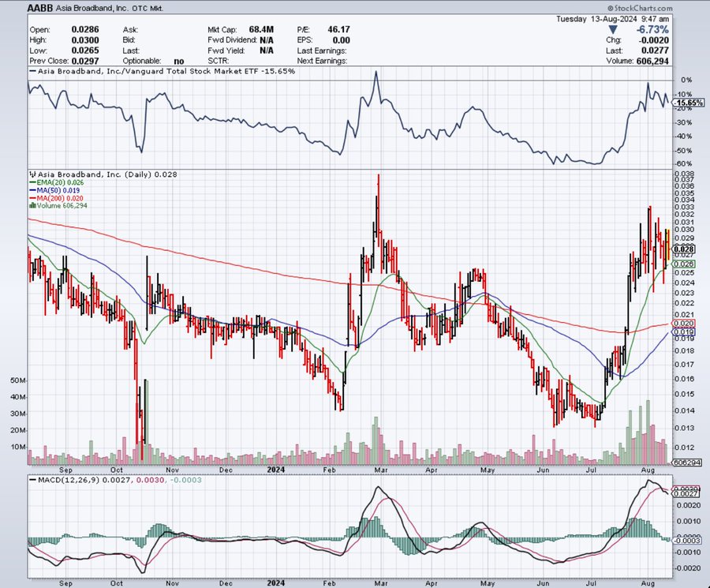The height and width of the screenshot is (588, 710).
Task: Click the blue MA(50) line swatch in legend
Action: (33, 191)
